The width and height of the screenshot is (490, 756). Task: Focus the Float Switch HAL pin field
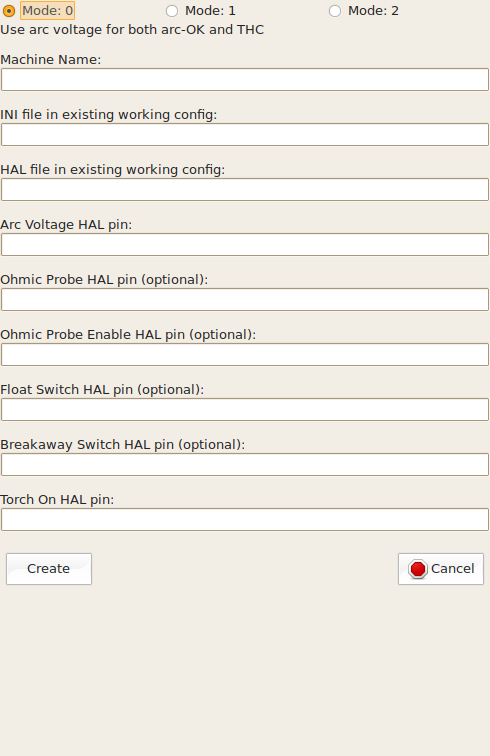[245, 409]
